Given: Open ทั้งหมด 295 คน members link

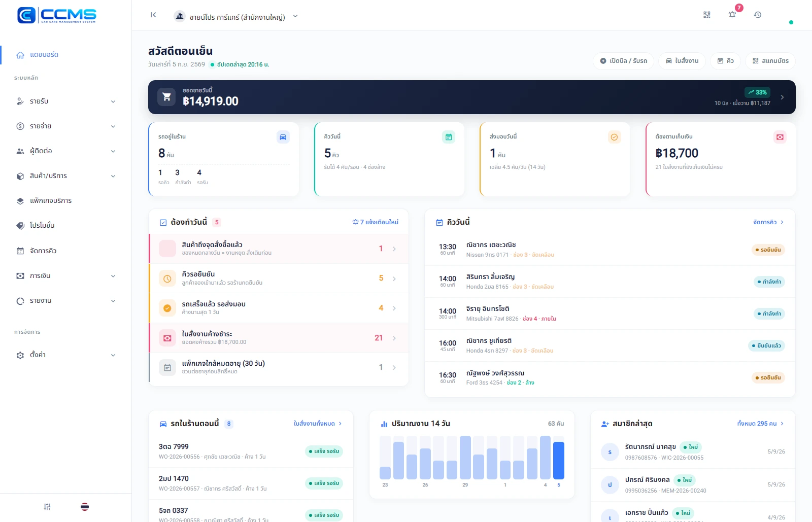Looking at the screenshot, I should (x=761, y=424).
